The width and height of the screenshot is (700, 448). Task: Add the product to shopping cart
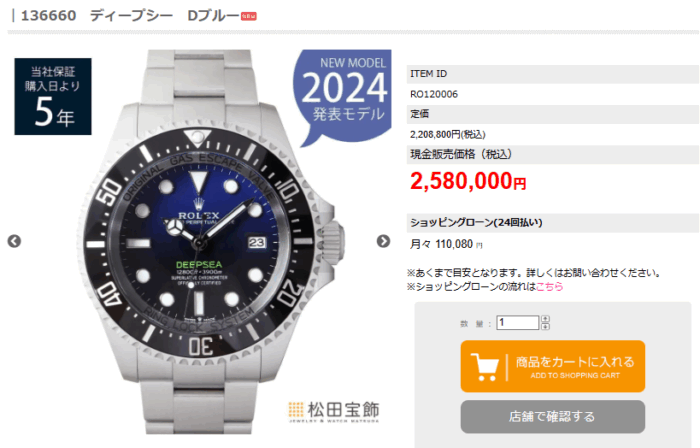pyautogui.click(x=553, y=366)
